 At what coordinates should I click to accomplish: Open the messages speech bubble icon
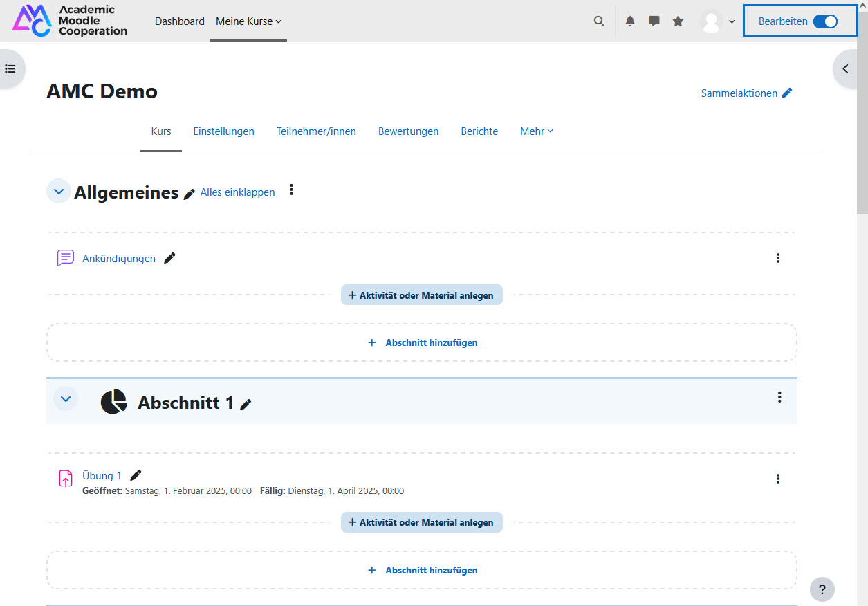click(654, 21)
